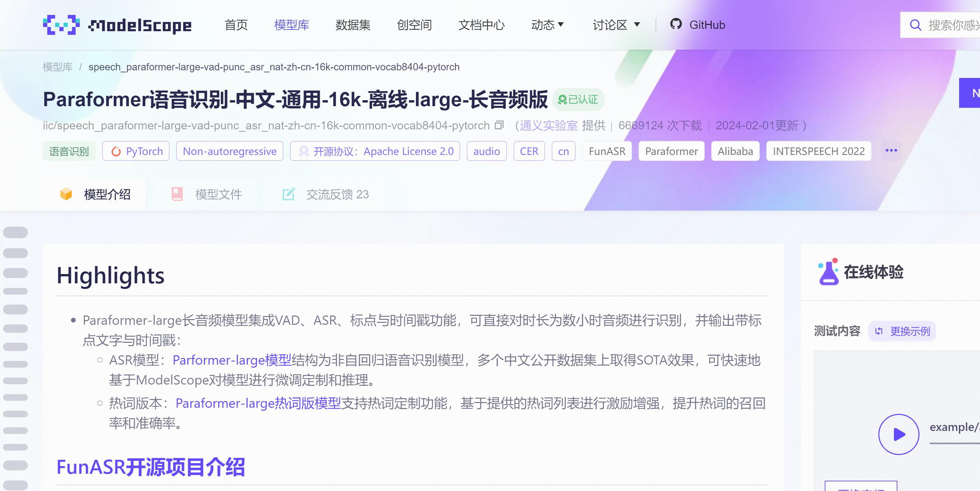Click the audio tag
This screenshot has height=491, width=980.
[487, 151]
